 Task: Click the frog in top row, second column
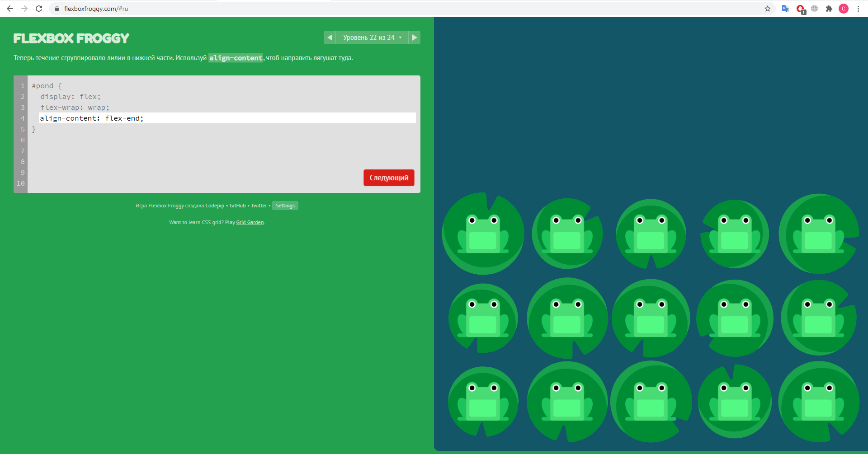click(x=567, y=234)
